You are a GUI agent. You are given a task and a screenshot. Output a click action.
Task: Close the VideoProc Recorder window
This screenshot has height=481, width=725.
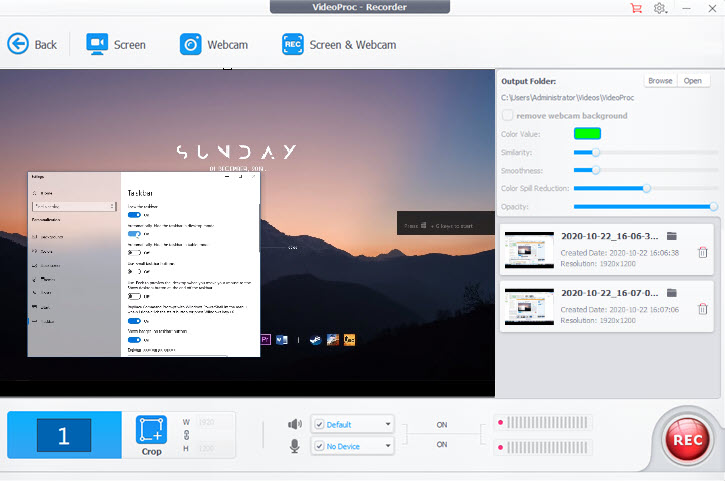(712, 8)
